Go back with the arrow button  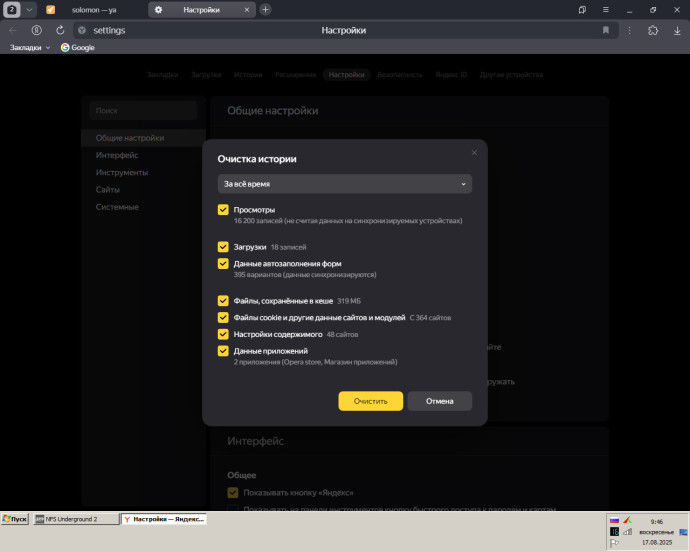[13, 30]
